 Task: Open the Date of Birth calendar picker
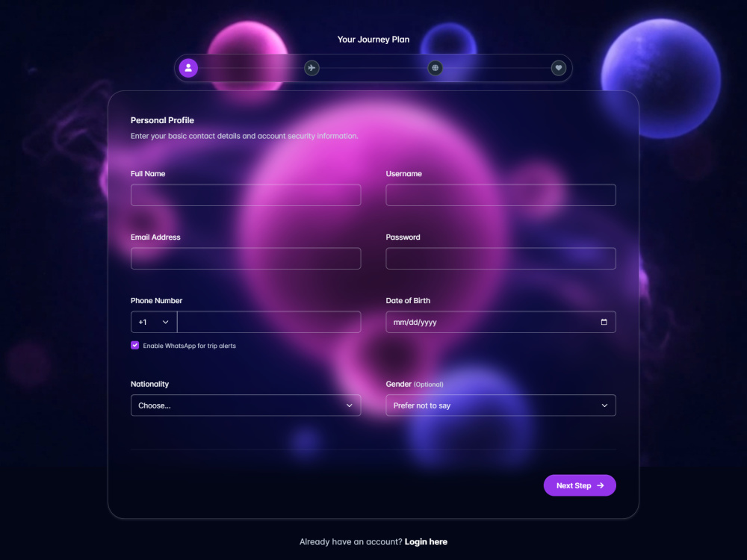tap(604, 323)
